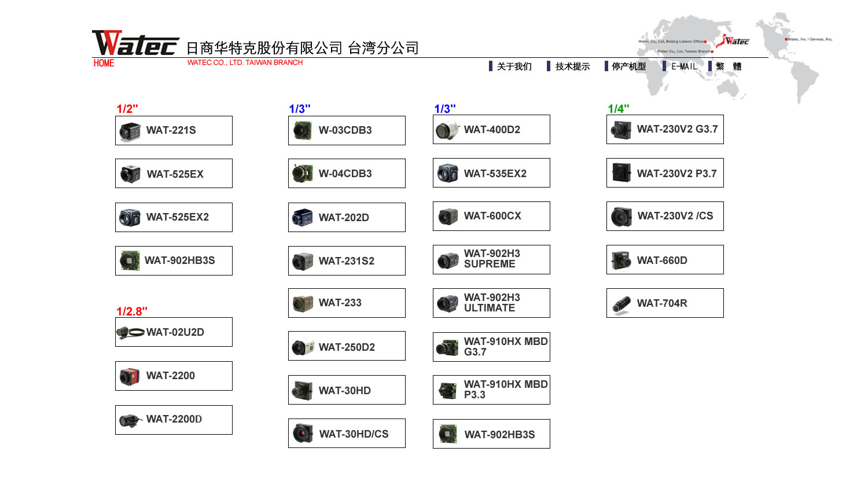Open WAT-600CX product link text
The image size is (868, 492).
492,216
